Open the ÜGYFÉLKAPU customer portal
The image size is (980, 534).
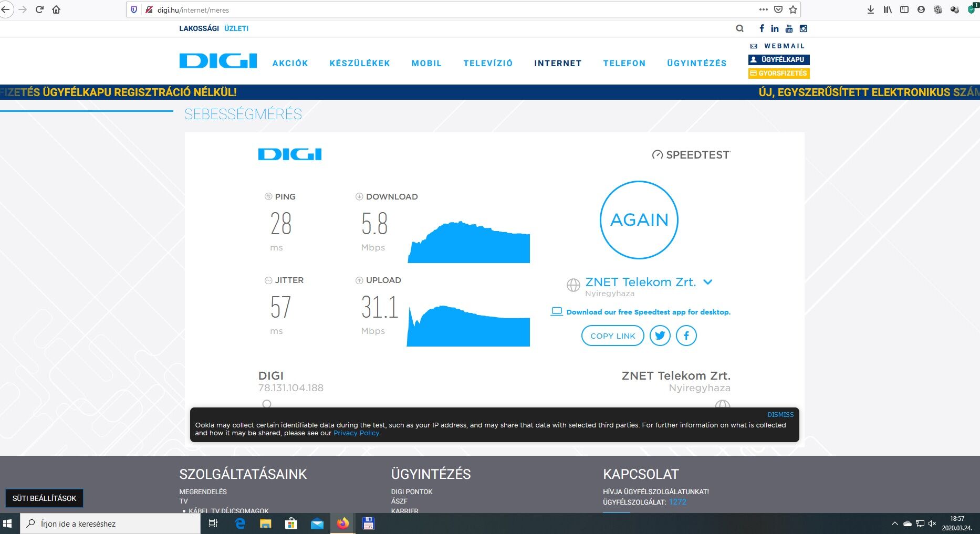coord(779,59)
